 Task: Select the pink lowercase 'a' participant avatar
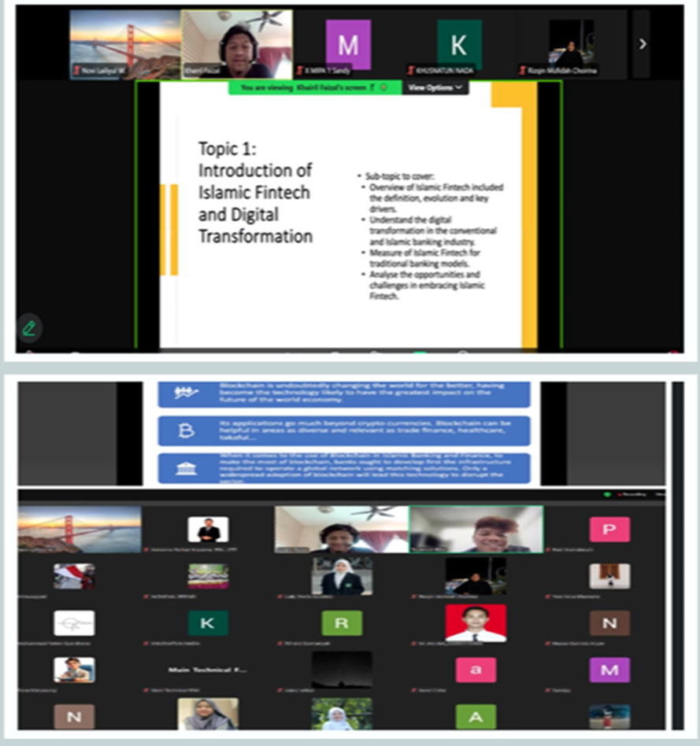pyautogui.click(x=476, y=670)
